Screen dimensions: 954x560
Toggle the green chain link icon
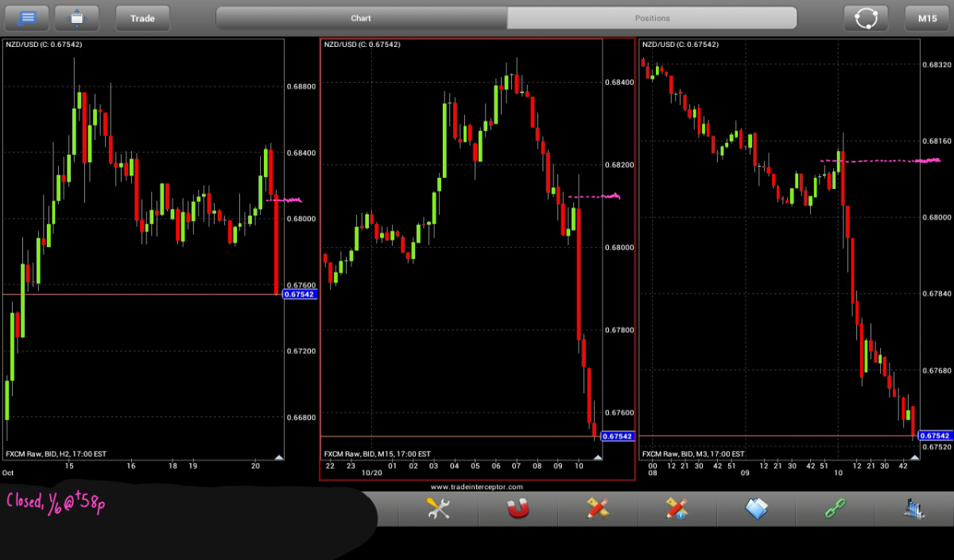pyautogui.click(x=836, y=508)
